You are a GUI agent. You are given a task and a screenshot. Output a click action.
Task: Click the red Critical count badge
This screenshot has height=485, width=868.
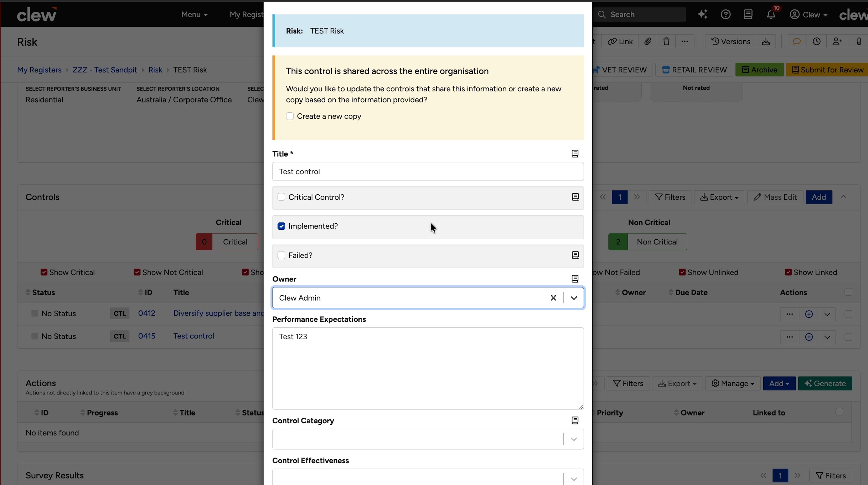(204, 242)
